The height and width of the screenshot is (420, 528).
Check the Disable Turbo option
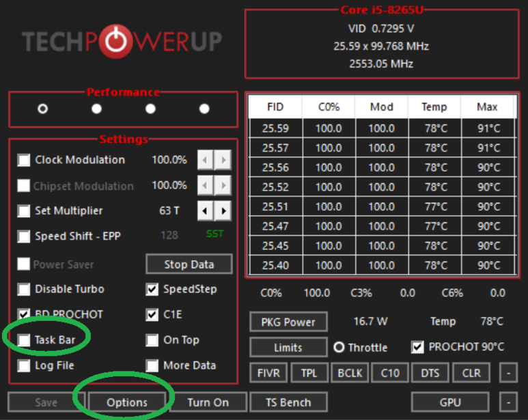tap(24, 289)
